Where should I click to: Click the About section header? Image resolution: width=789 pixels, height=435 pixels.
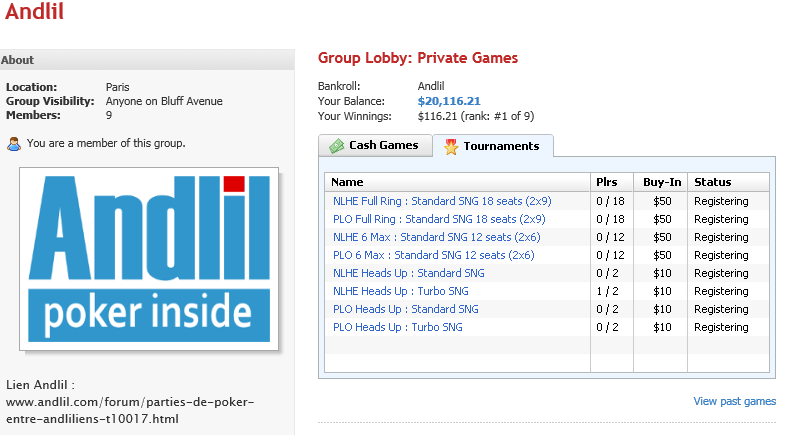[x=147, y=60]
